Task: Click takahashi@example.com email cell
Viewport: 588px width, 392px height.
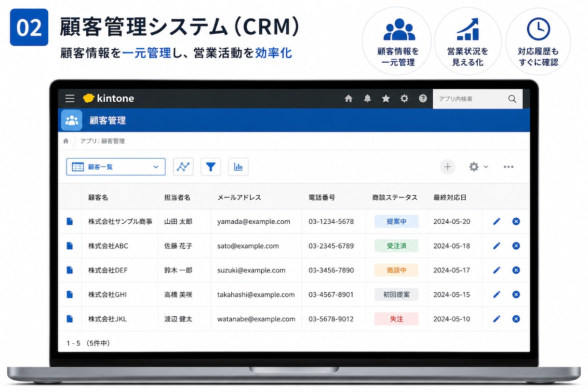Action: coord(256,295)
